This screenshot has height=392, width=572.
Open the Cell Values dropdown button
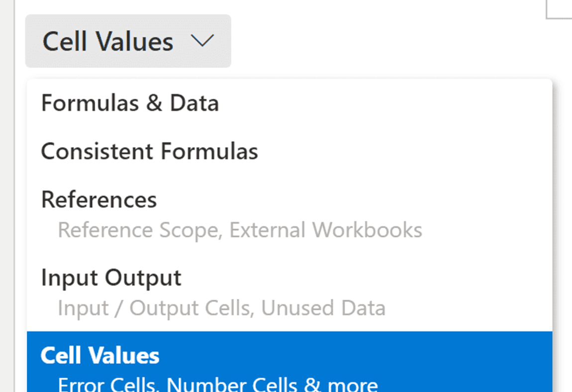tap(128, 41)
